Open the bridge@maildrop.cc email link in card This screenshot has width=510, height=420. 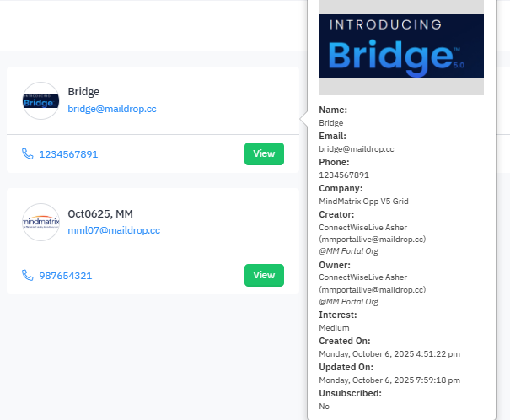click(111, 109)
